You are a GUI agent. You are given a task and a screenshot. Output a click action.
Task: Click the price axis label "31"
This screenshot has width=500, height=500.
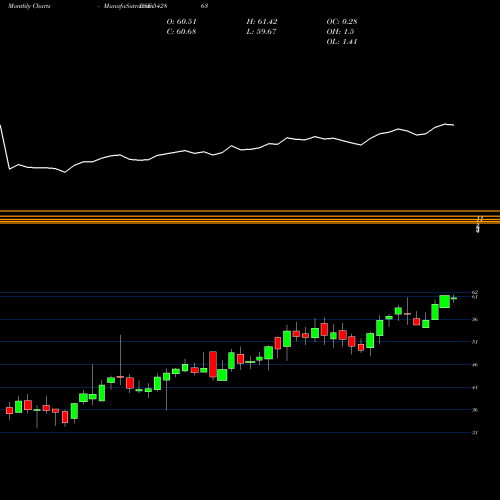(475, 433)
